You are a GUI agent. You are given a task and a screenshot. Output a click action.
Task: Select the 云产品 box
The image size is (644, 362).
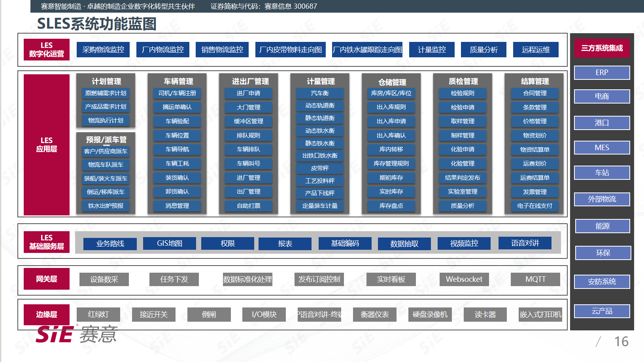602,311
